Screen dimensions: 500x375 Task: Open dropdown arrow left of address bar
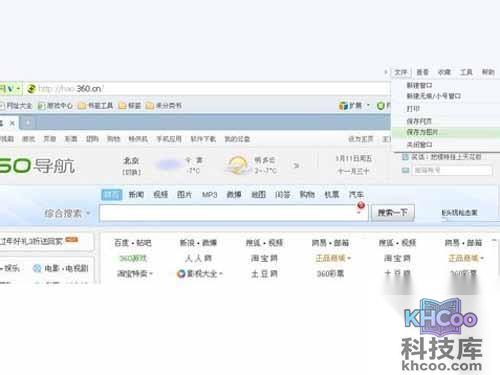[x=18, y=89]
